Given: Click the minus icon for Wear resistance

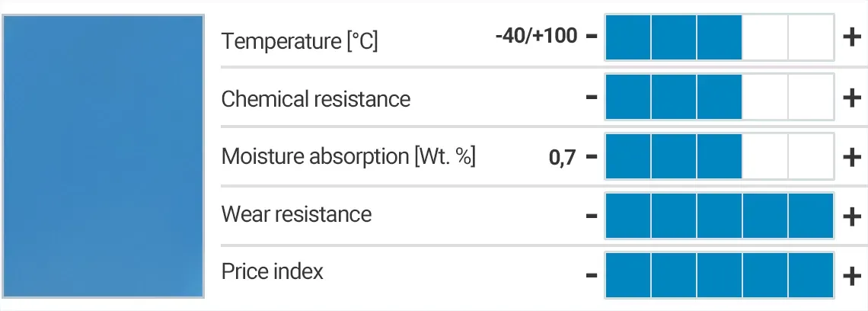Looking at the screenshot, I should pos(592,216).
